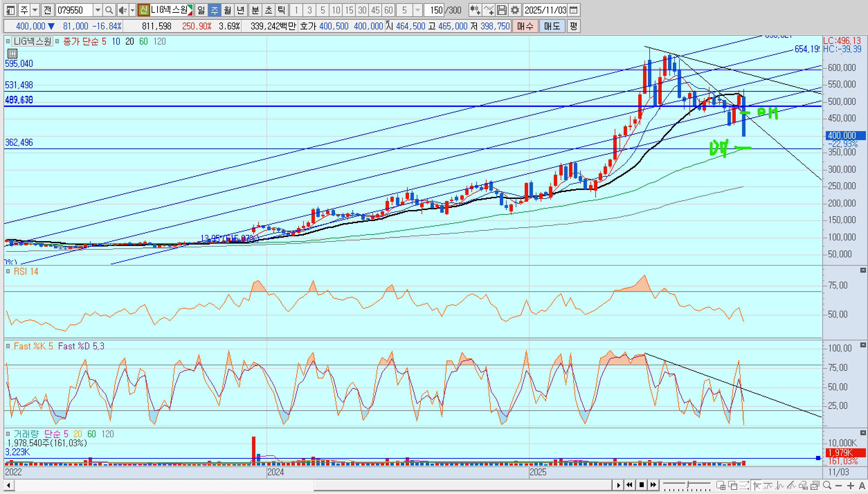Image resolution: width=868 pixels, height=494 pixels.
Task: Toggle the RSI 14 indicator checkbox
Action: point(8,272)
